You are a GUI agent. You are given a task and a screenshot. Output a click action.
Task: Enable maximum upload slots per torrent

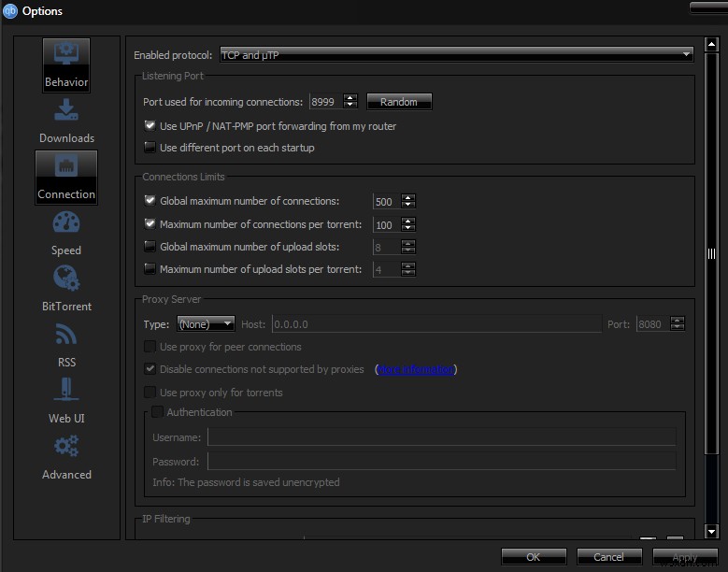150,268
